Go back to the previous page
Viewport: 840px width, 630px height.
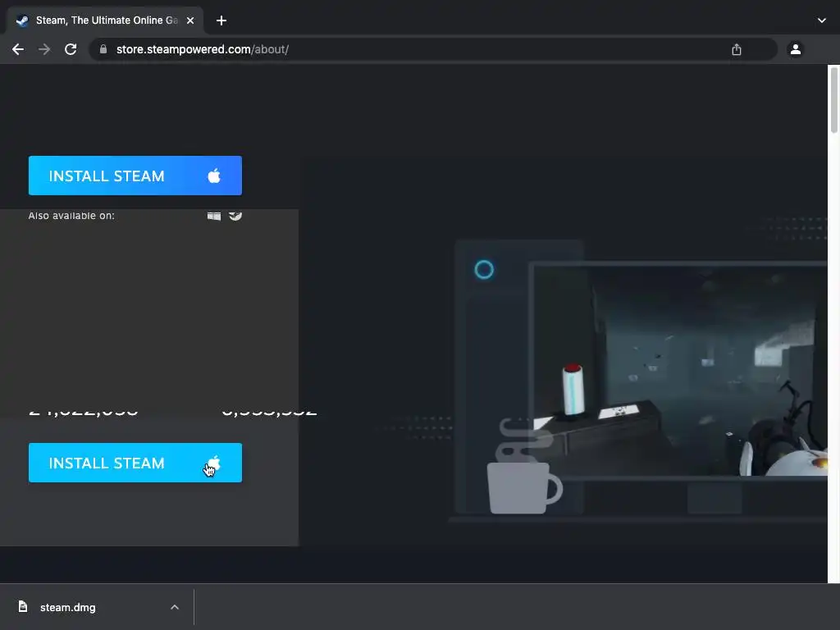pos(18,49)
